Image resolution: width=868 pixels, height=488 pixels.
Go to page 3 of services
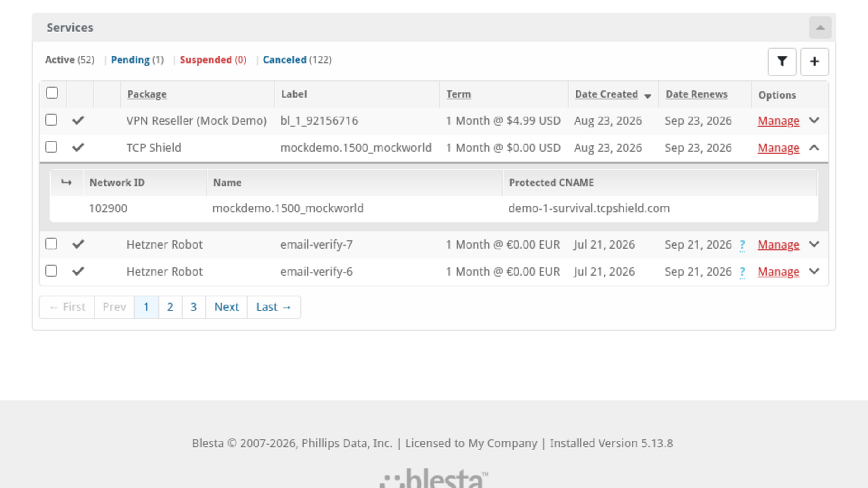(193, 307)
